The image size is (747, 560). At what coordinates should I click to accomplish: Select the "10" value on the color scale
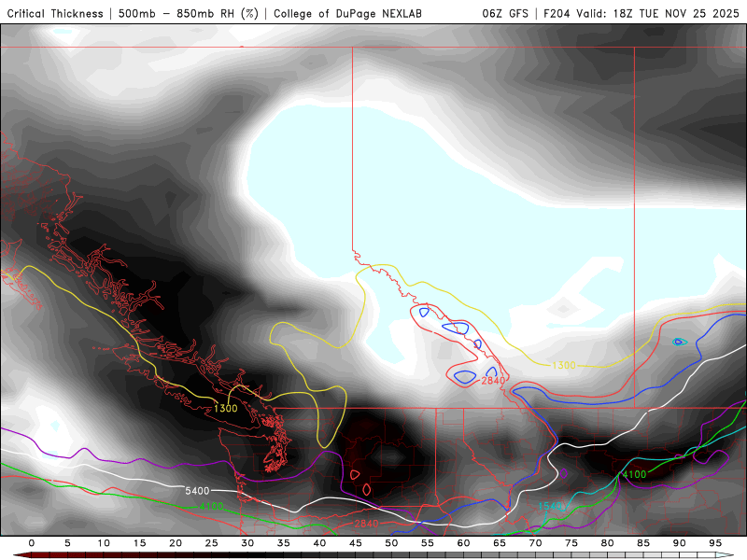(104, 543)
